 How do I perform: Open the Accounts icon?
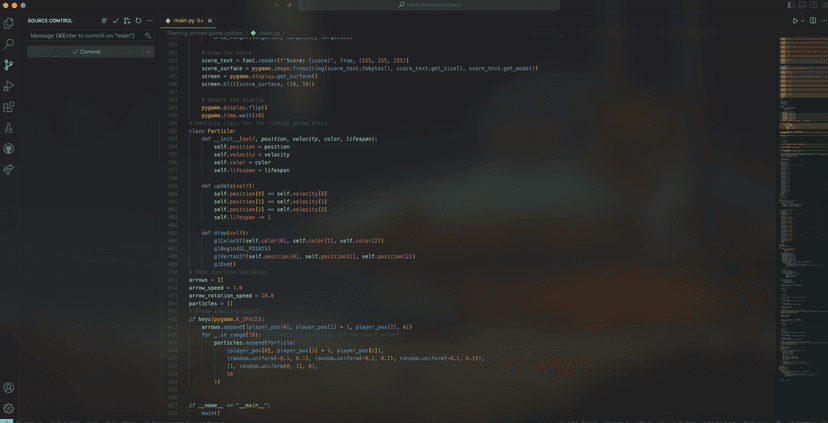click(9, 387)
